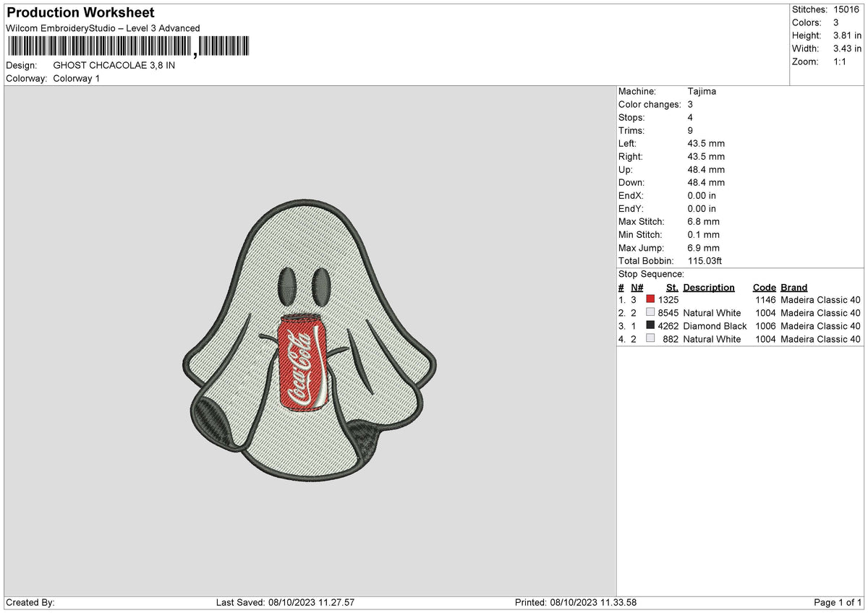Click the 'Created By:' footer label

pos(30,603)
